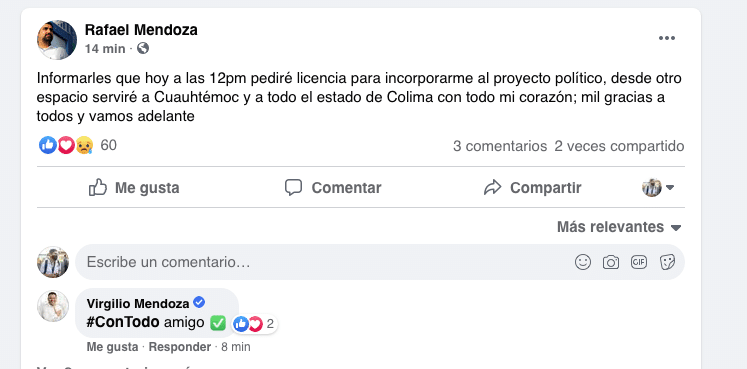Click the red heart reaction icon on post
Image resolution: width=747 pixels, height=369 pixels.
click(x=66, y=145)
